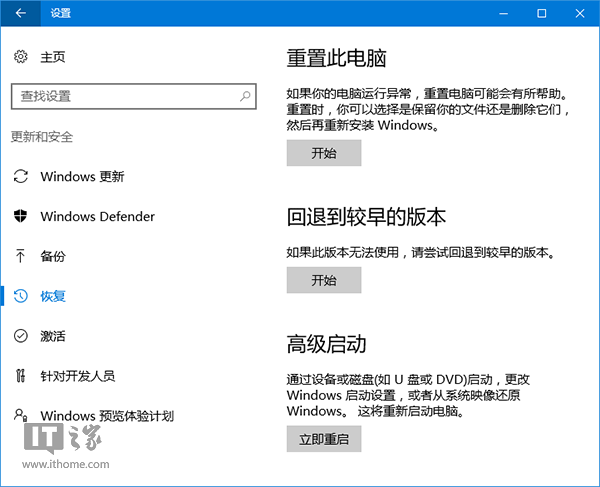Viewport: 600px width, 487px height.
Task: Close the 设置 window
Action: [580, 13]
